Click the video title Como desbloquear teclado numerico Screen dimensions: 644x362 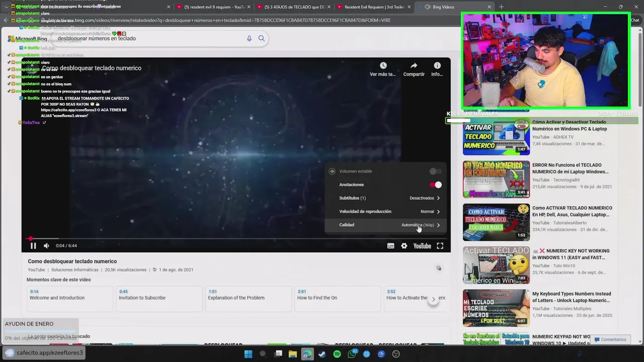72,261
